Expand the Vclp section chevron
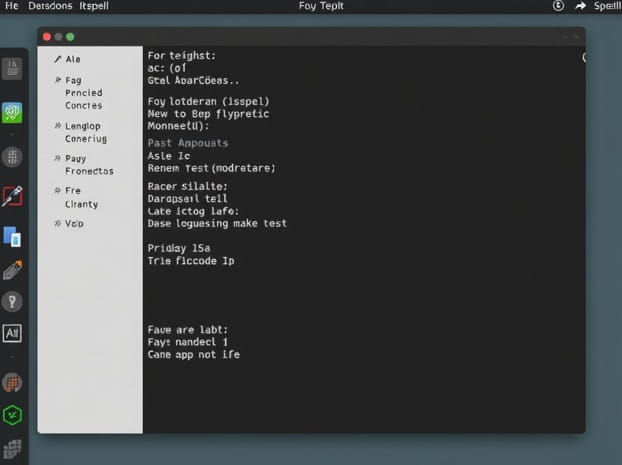Viewport: 622px width, 465px height. [x=58, y=223]
